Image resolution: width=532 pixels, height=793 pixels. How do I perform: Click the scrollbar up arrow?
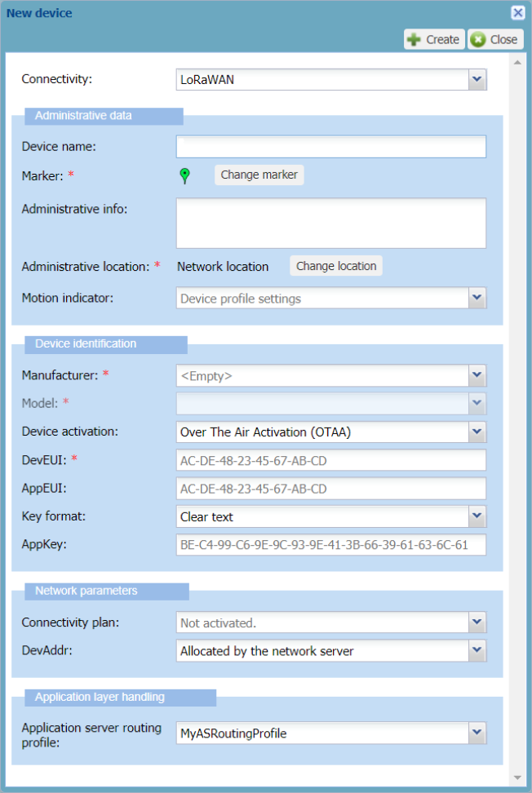coord(517,63)
